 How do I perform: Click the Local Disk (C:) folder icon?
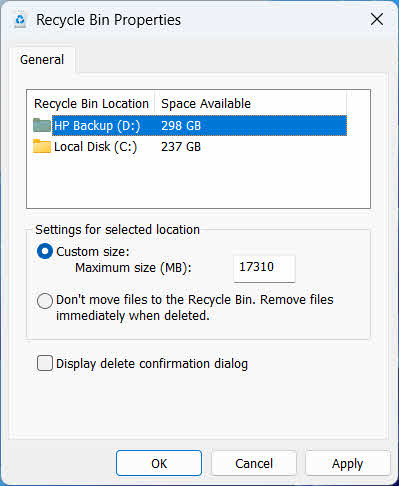pos(42,147)
